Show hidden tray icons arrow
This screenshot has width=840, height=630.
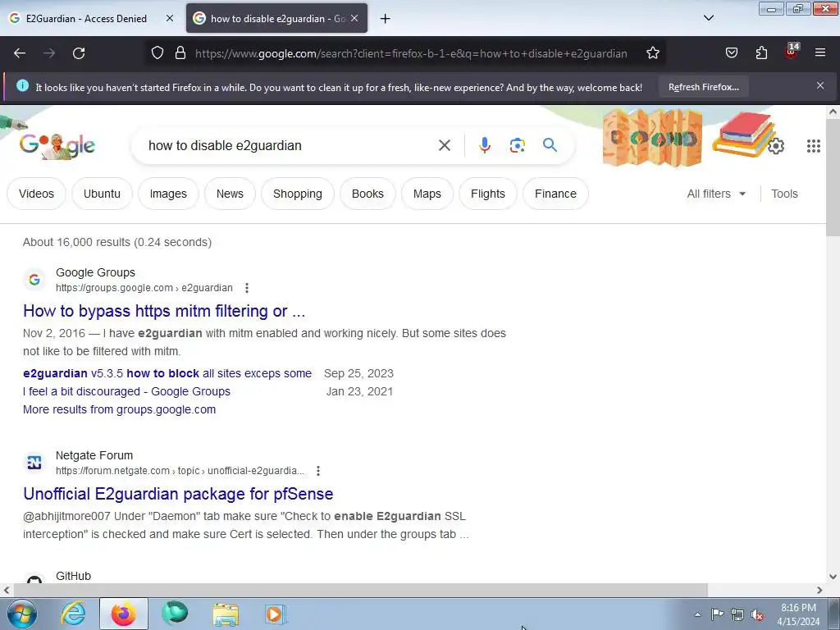[x=697, y=614]
